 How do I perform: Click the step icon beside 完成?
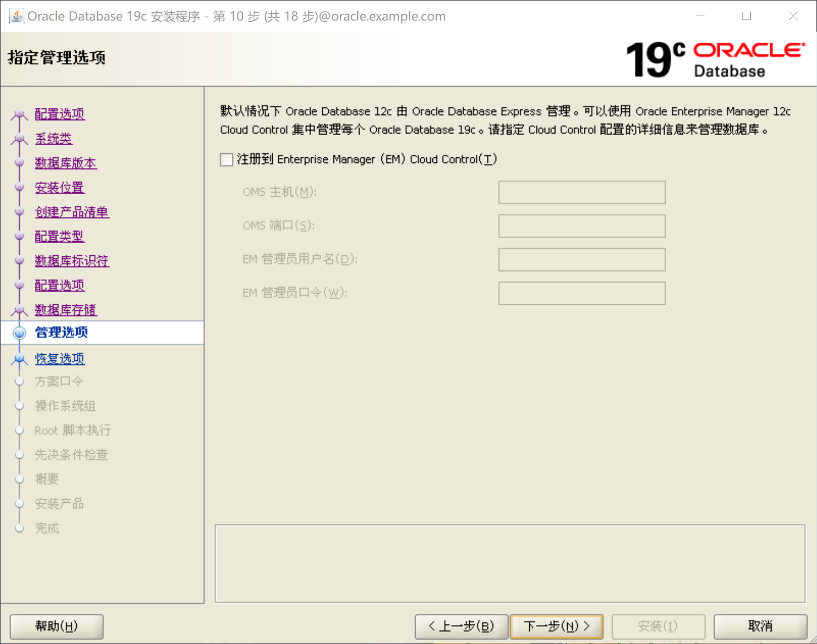point(19,528)
